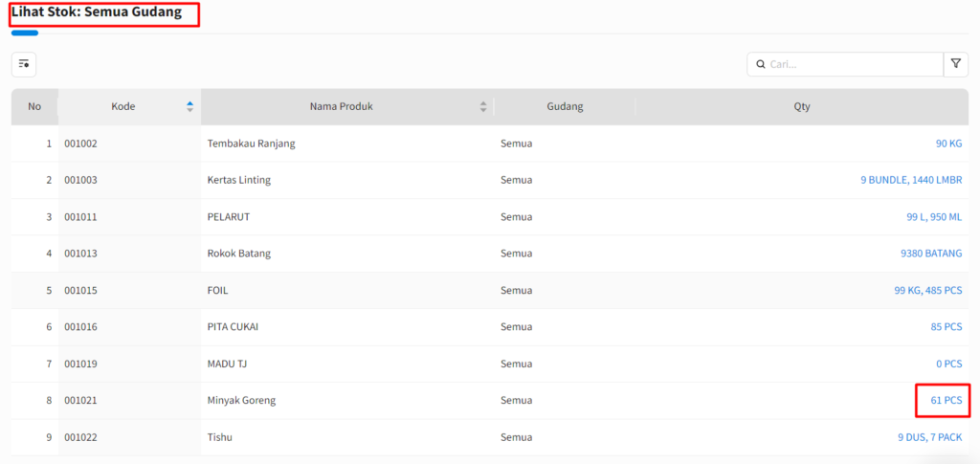Click Semua in the Tembakau Ranjang row
980x464 pixels.
pyautogui.click(x=516, y=144)
